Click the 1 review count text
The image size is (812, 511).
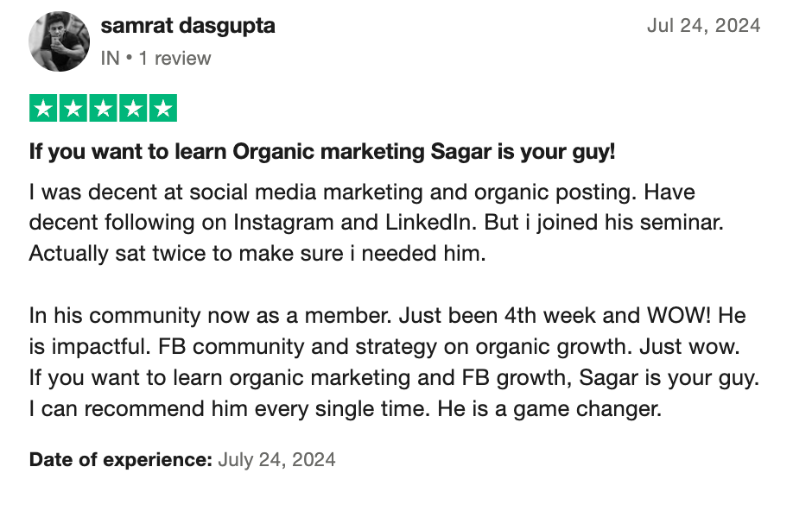click(x=174, y=59)
